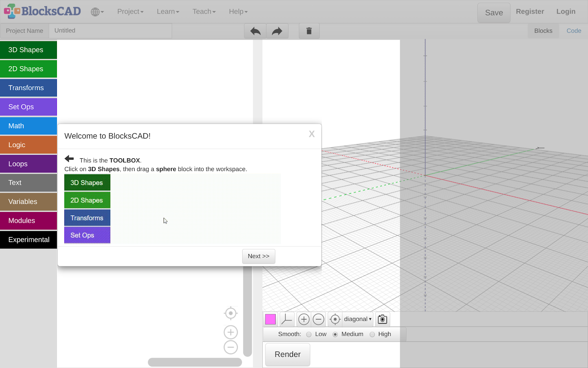Open the Loops toolbox category
The image size is (588, 368).
coord(29,164)
